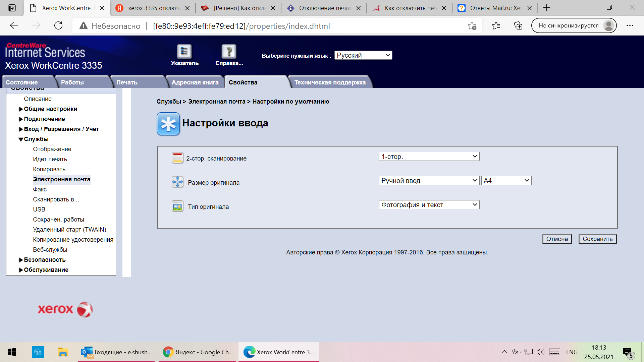Click the browser address bar URL

(x=241, y=26)
